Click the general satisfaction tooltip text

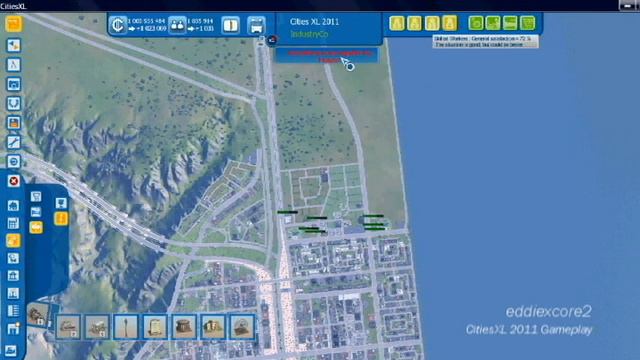(485, 42)
